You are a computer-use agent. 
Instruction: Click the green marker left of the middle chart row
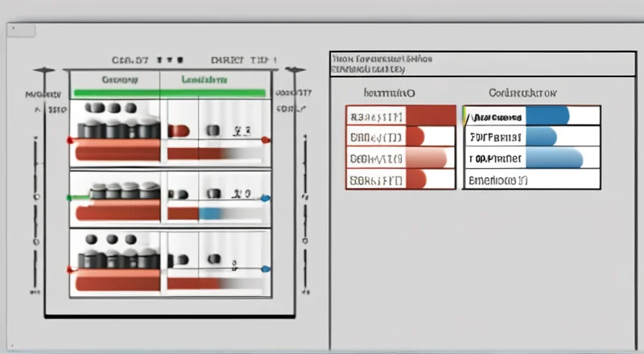(x=70, y=197)
